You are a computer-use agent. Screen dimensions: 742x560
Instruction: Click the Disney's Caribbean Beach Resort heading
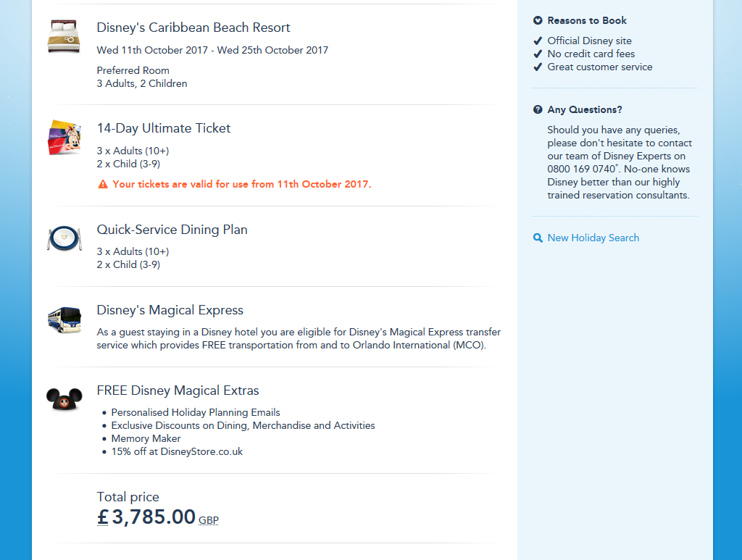tap(193, 28)
